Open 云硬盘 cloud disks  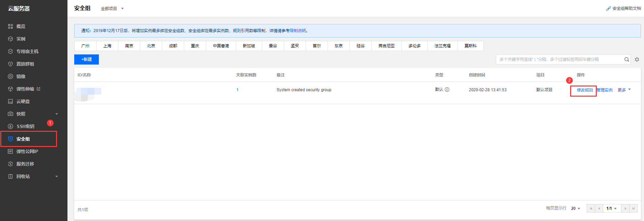pos(23,101)
